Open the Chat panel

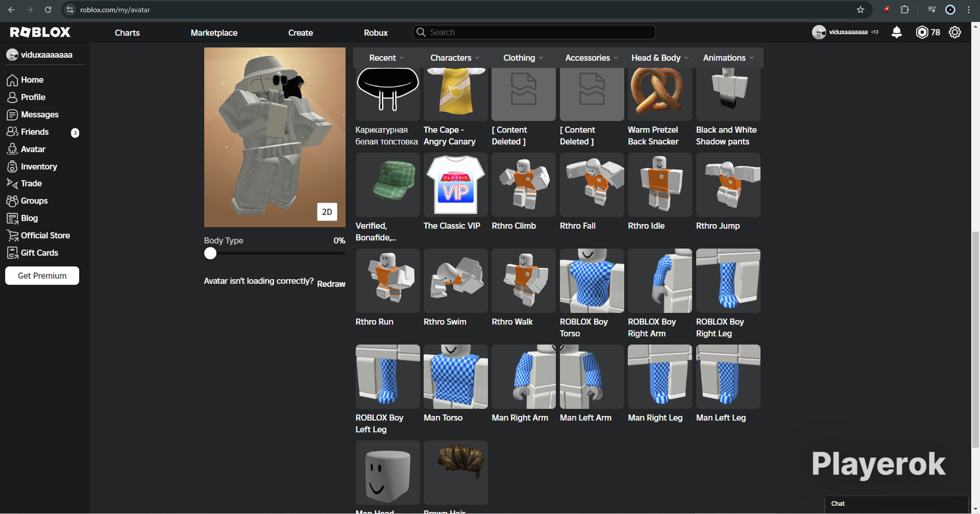click(896, 504)
